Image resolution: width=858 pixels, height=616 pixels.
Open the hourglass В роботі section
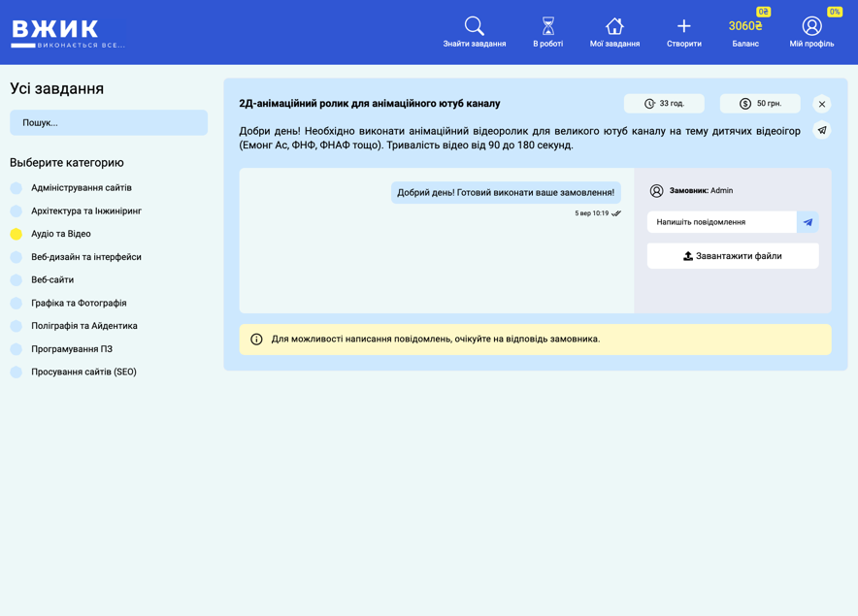(547, 26)
